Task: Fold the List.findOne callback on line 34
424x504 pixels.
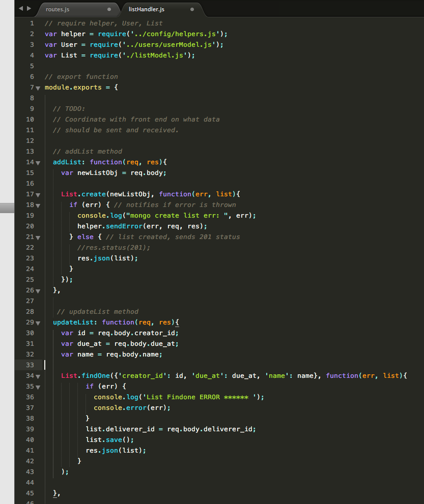Action: click(37, 375)
